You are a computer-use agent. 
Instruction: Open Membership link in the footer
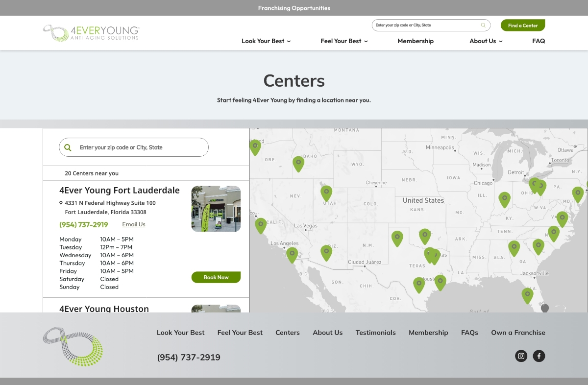point(429,333)
